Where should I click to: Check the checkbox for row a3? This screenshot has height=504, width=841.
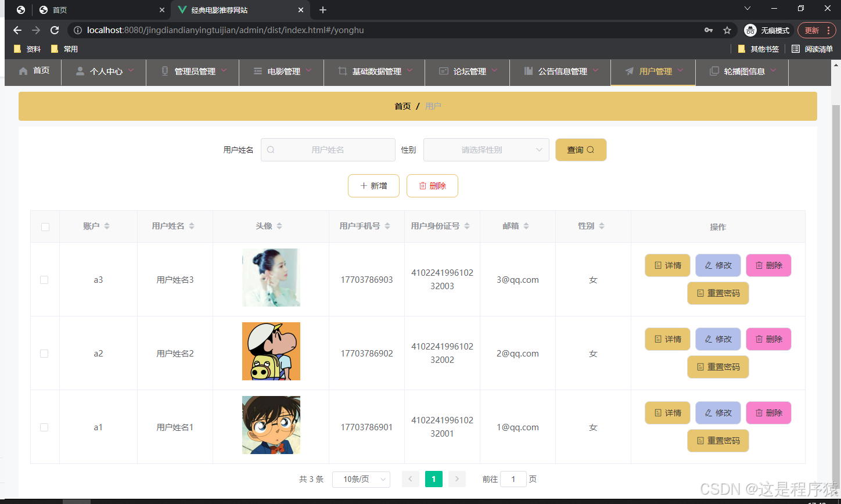(44, 280)
